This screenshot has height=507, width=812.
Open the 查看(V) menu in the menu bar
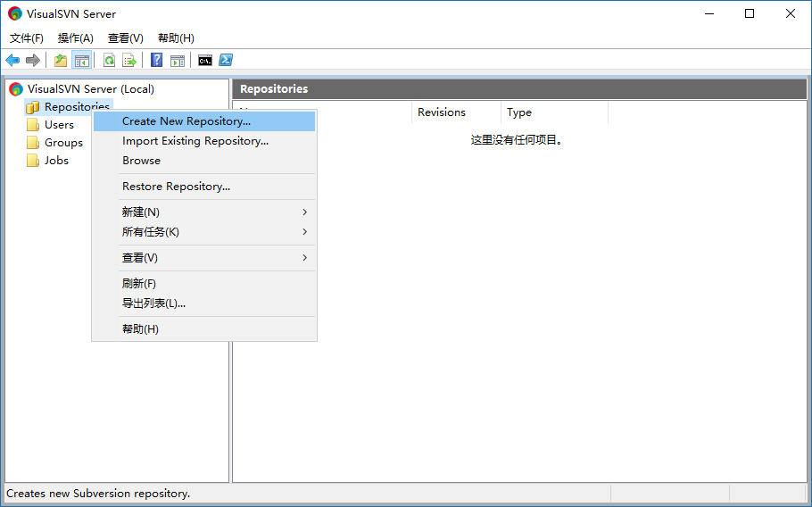click(125, 37)
